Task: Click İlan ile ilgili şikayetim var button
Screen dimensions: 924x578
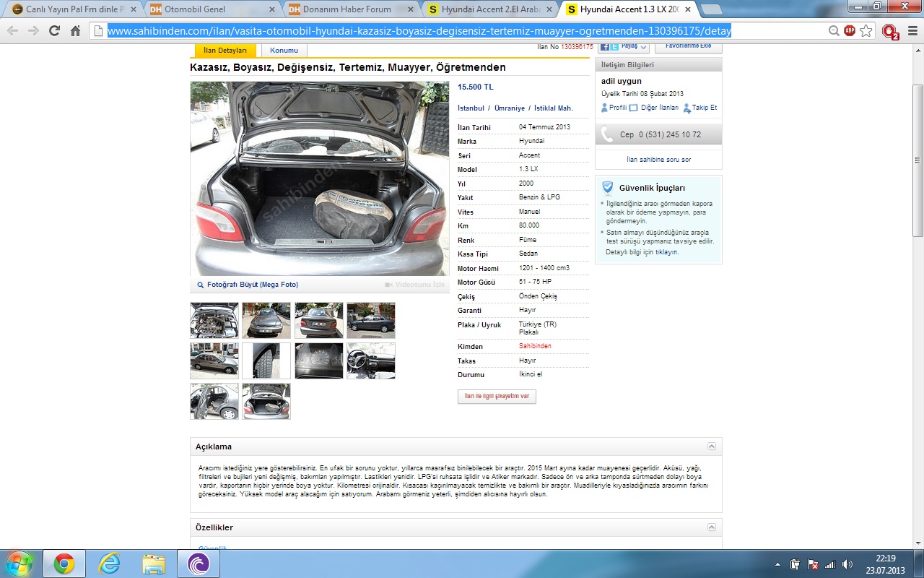Action: [497, 397]
